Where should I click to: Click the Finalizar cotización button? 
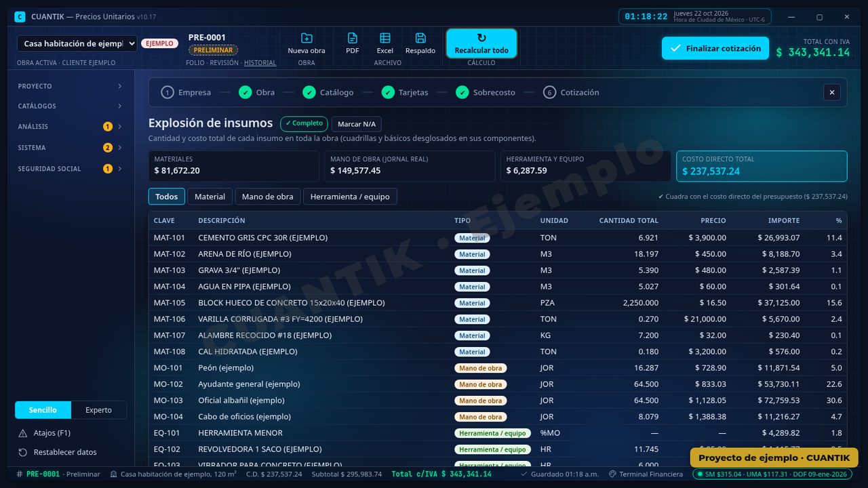point(715,48)
